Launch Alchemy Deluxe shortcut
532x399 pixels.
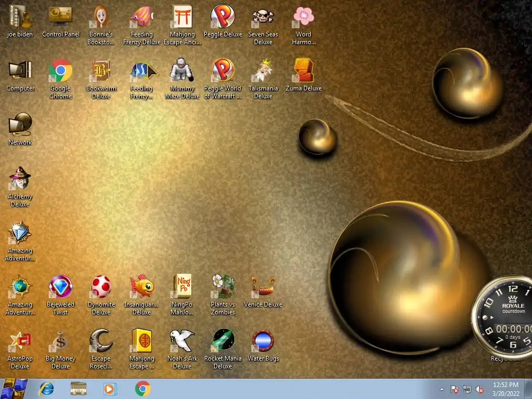pos(20,187)
